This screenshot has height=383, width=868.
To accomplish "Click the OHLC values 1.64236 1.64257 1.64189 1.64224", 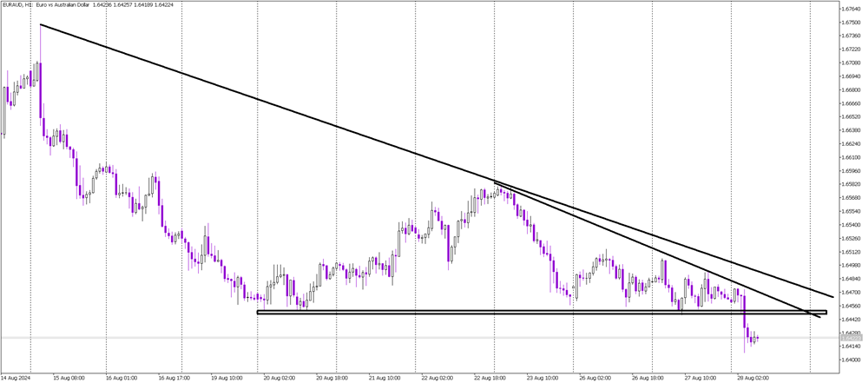I will point(131,3).
